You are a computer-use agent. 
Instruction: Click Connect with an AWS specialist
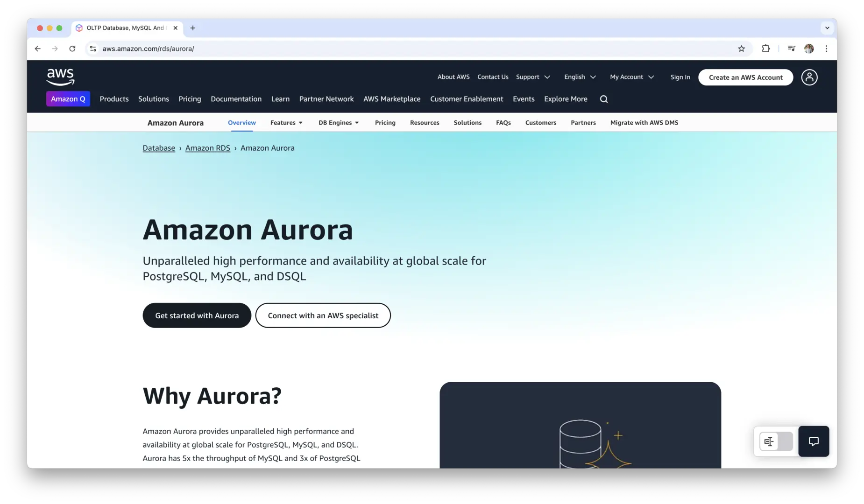coord(323,315)
